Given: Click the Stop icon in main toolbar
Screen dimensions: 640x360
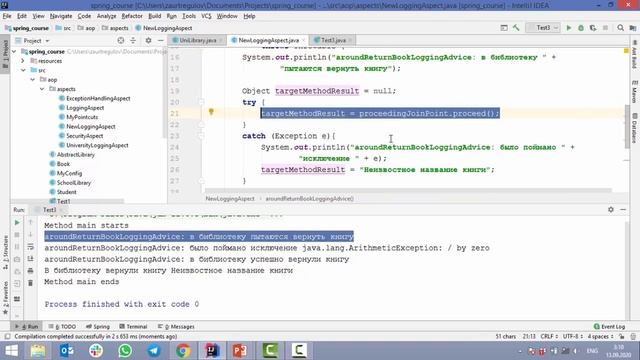Looking at the screenshot, I should click(x=605, y=28).
